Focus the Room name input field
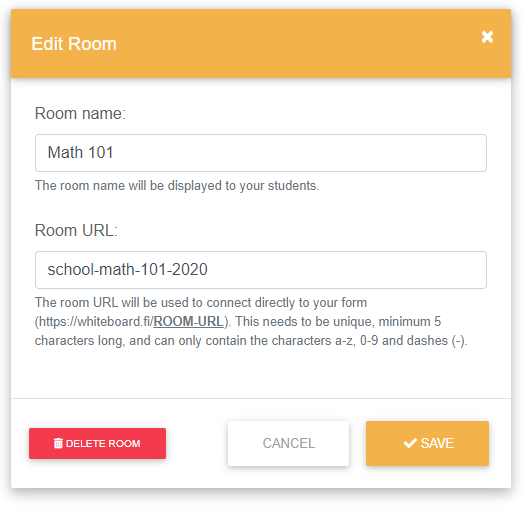This screenshot has width=526, height=509. pos(261,153)
